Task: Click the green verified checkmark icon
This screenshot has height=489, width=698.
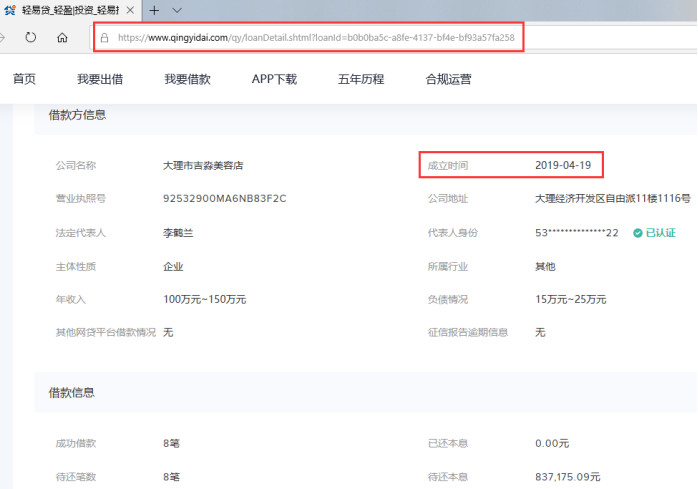Action: [x=637, y=233]
